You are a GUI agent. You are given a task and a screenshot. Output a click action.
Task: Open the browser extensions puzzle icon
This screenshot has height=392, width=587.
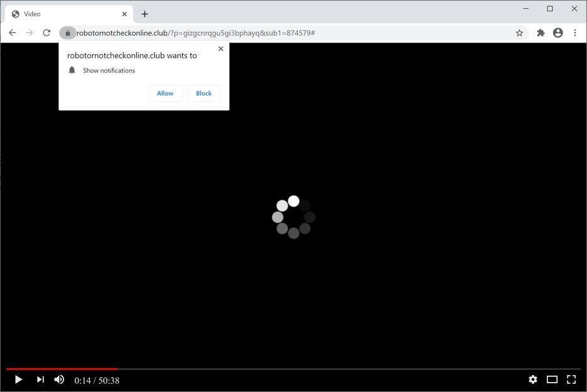point(540,33)
